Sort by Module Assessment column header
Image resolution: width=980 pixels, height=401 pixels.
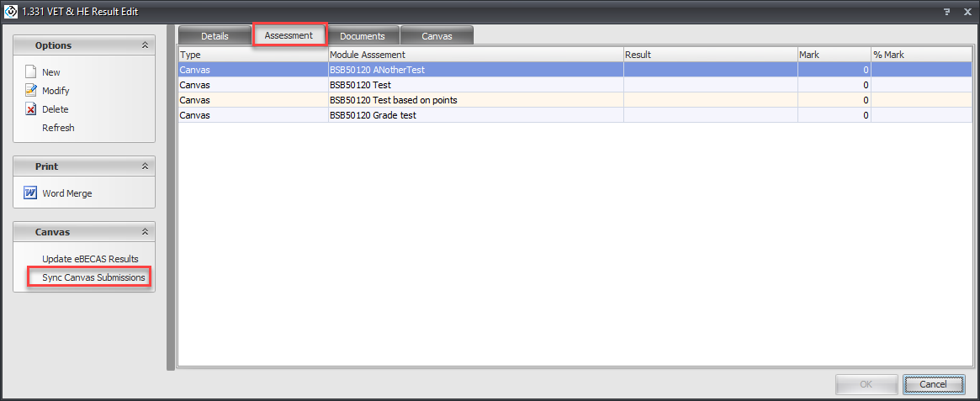coord(474,55)
